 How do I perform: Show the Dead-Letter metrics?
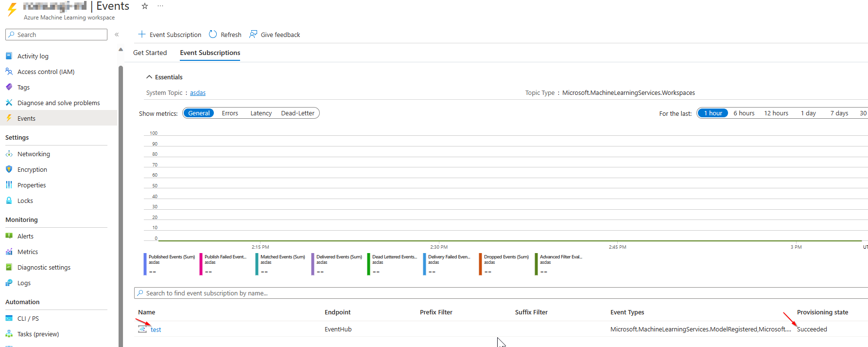coord(298,113)
